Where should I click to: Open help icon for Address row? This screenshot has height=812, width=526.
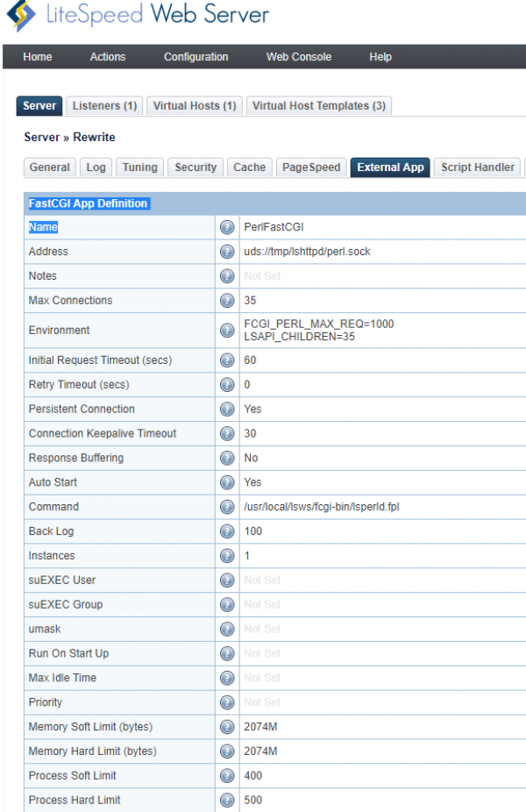point(227,251)
